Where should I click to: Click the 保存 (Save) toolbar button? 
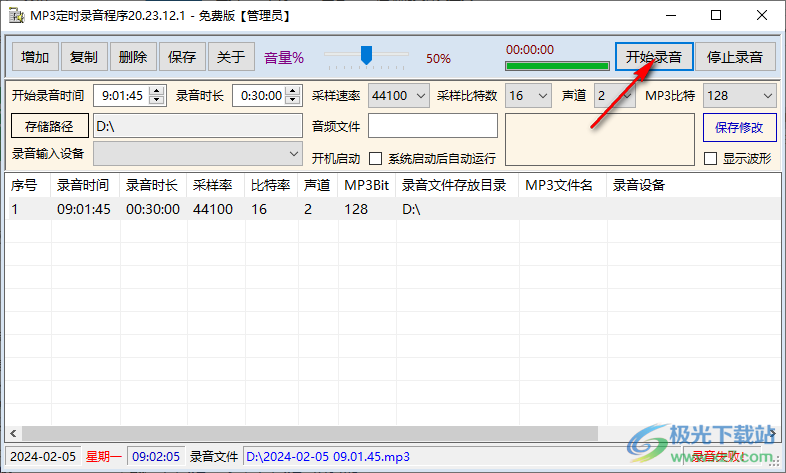tap(182, 57)
